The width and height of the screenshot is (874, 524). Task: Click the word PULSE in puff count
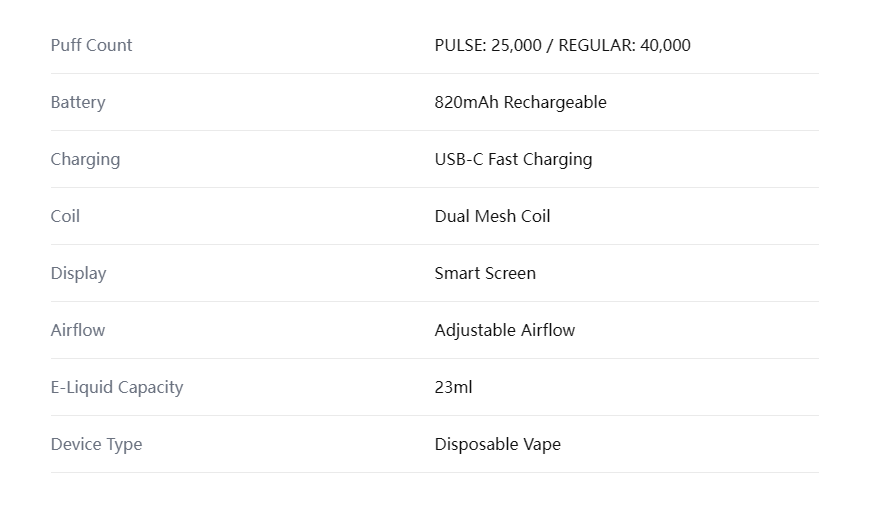tap(460, 45)
